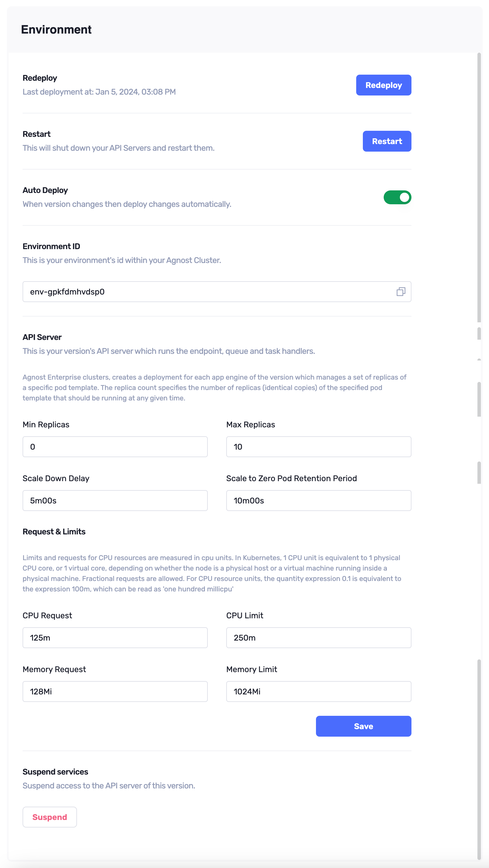489x868 pixels.
Task: Click into the Min Replicas field
Action: point(115,447)
